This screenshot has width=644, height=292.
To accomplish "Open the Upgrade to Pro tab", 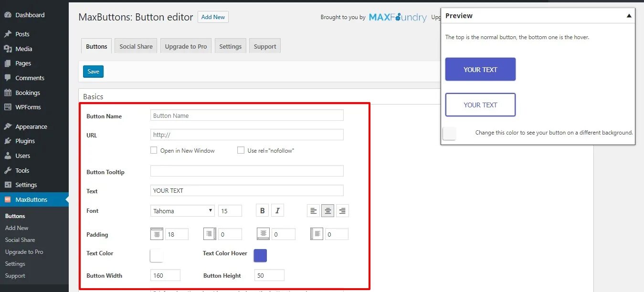I will tap(186, 46).
